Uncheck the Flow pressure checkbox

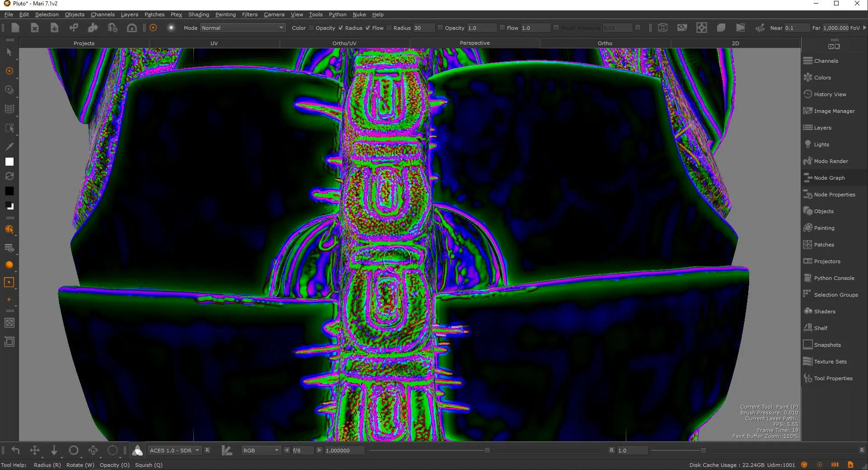tap(368, 28)
